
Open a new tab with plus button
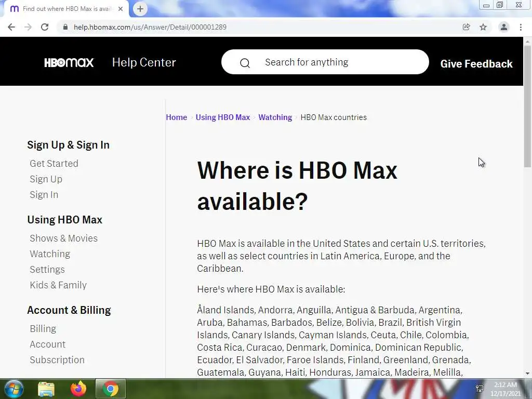click(x=140, y=9)
